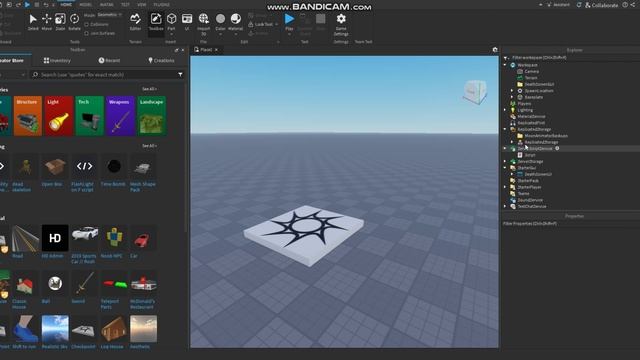Select the Terrain item in Explorer
The width and height of the screenshot is (640, 360).
pos(531,78)
